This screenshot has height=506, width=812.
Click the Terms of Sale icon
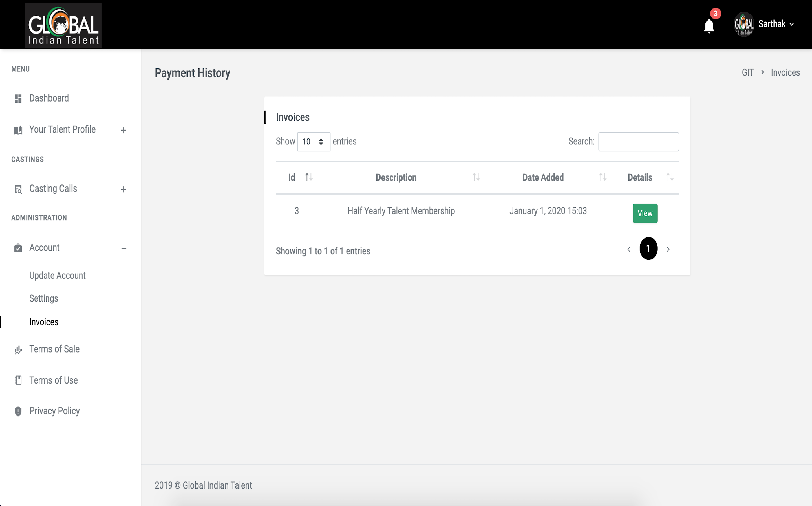[x=18, y=350]
